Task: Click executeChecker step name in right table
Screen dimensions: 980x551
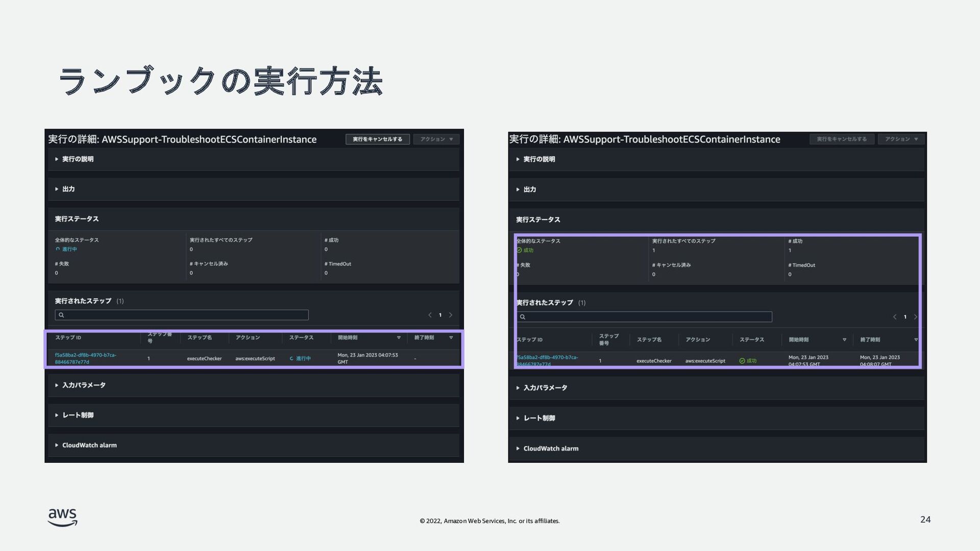Action: pyautogui.click(x=654, y=361)
